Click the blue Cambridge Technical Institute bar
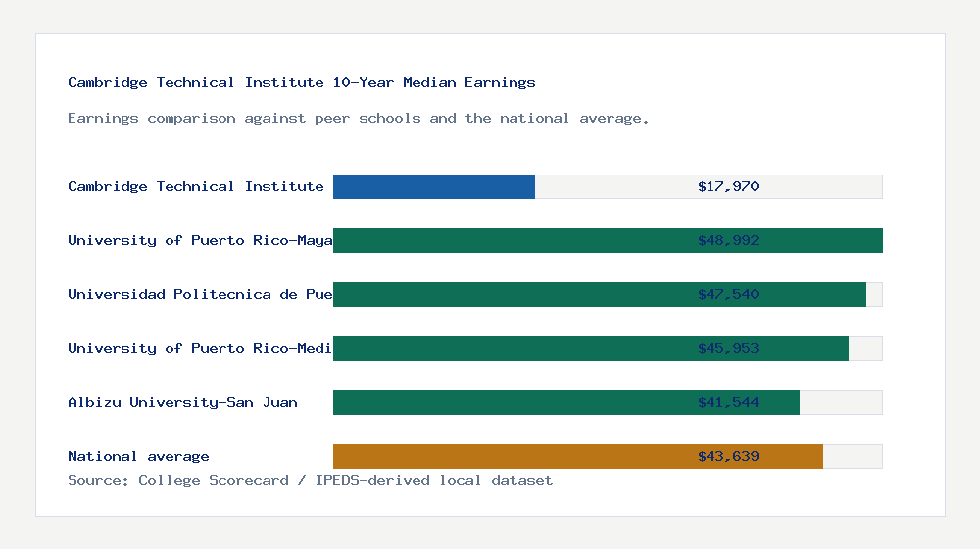Screen dimensions: 980x549 pos(434,187)
